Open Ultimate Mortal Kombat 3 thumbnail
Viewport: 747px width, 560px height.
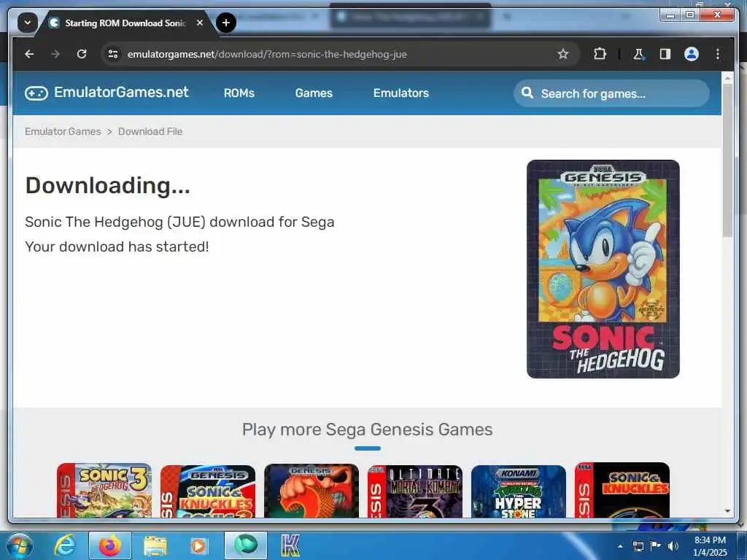415,491
